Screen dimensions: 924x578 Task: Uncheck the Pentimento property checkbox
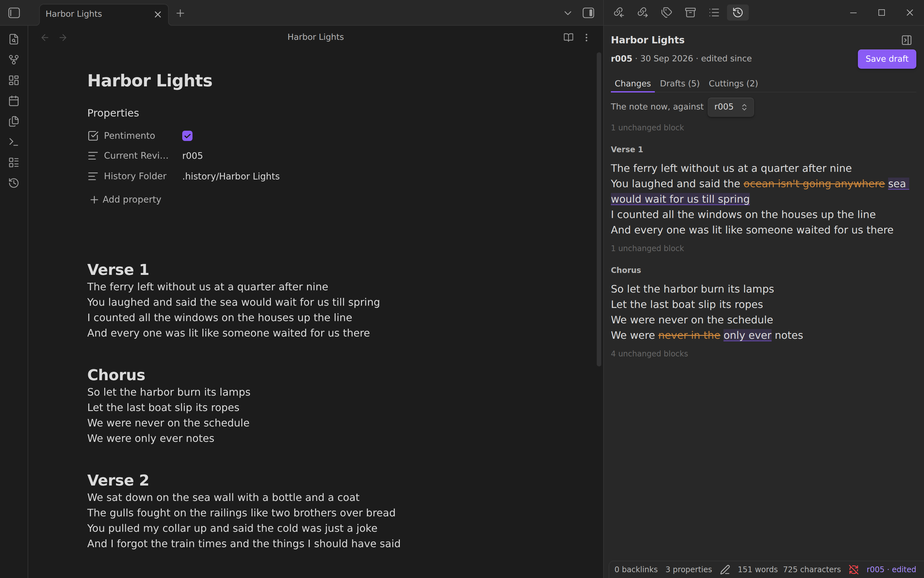coord(187,136)
